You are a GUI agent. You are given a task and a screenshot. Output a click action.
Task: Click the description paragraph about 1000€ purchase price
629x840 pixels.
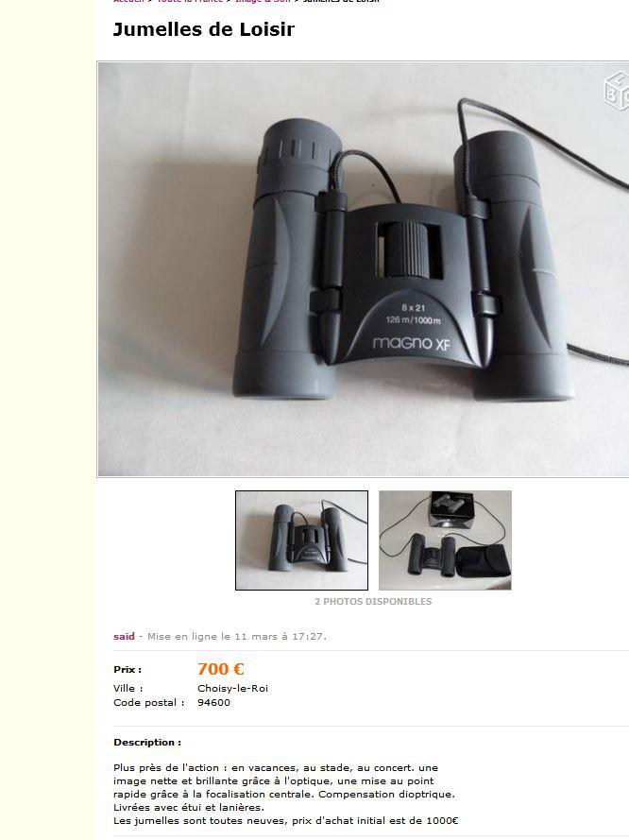coord(286,821)
